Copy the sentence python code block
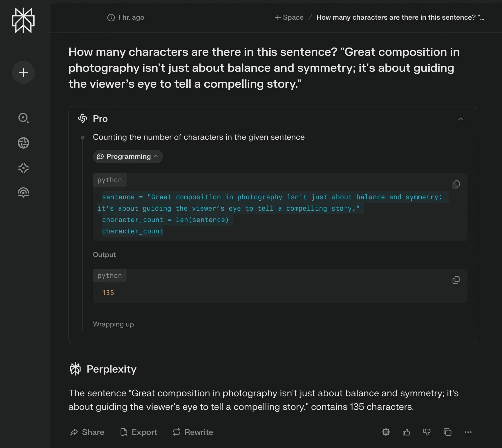Screen dimensions: 502x448 [456, 184]
